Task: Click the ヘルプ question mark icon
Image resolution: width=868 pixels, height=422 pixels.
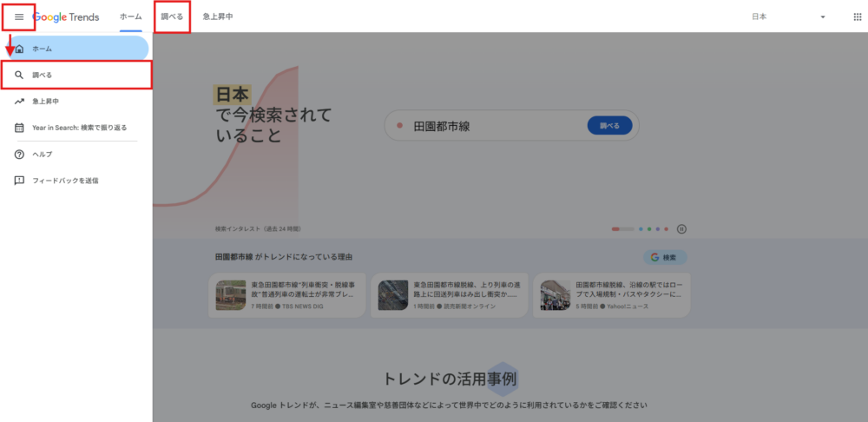Action: coord(19,154)
